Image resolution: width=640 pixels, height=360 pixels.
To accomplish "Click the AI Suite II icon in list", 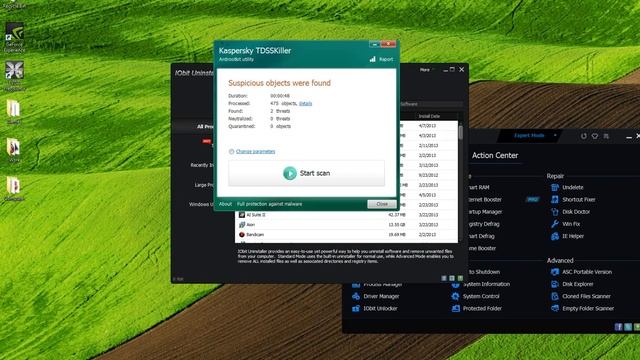I will click(x=242, y=215).
